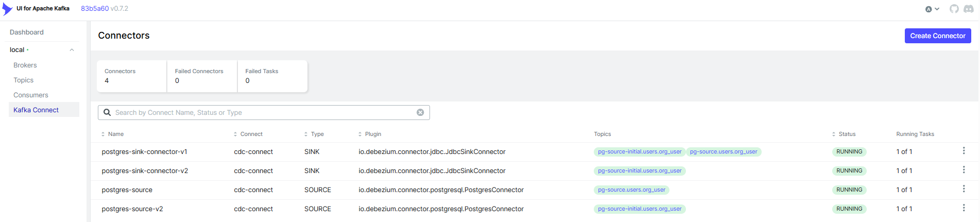980x222 pixels.
Task: Open commit link 83b5a60
Action: pos(94,9)
